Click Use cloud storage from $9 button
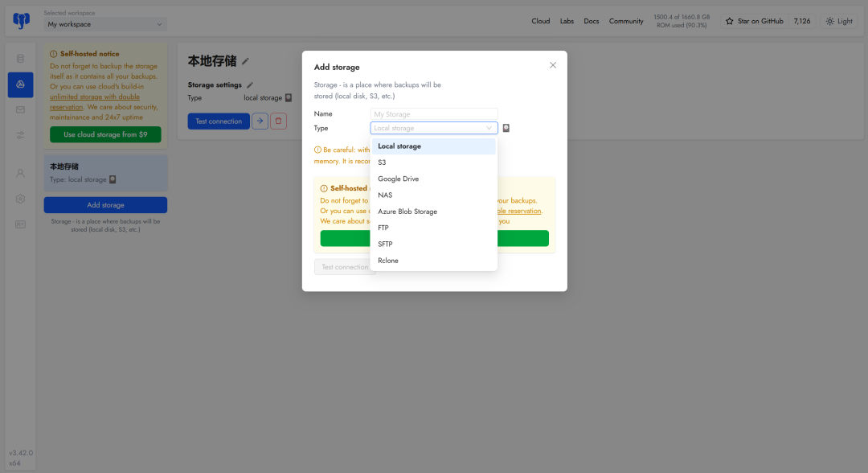Screen dimensions: 868x473 click(x=105, y=134)
